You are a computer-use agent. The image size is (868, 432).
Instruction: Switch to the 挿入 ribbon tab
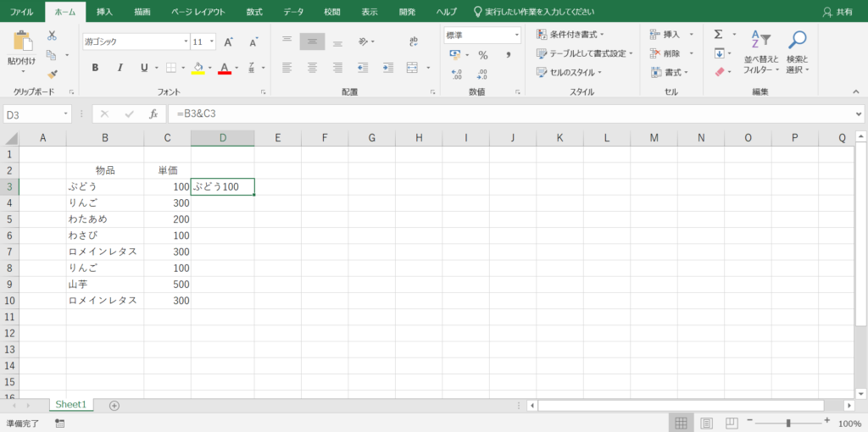click(104, 12)
